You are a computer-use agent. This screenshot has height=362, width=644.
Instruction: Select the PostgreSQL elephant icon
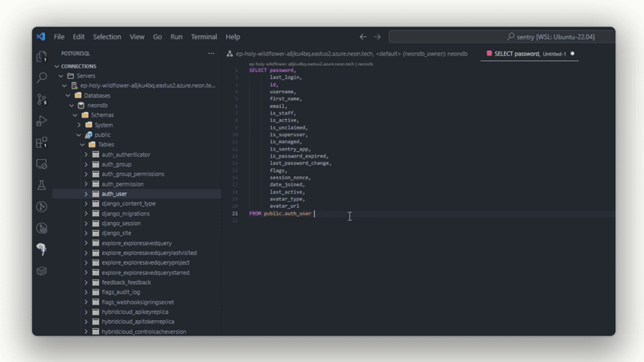pos(42,249)
